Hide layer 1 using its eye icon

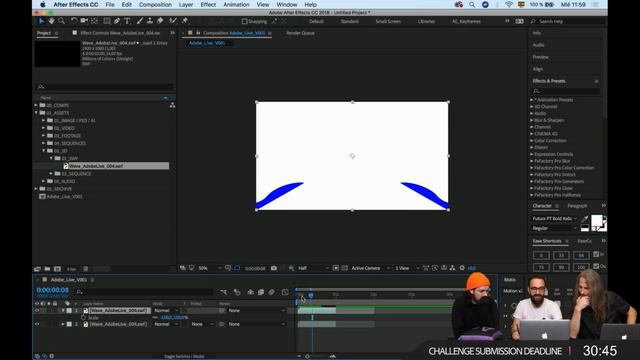[37, 311]
